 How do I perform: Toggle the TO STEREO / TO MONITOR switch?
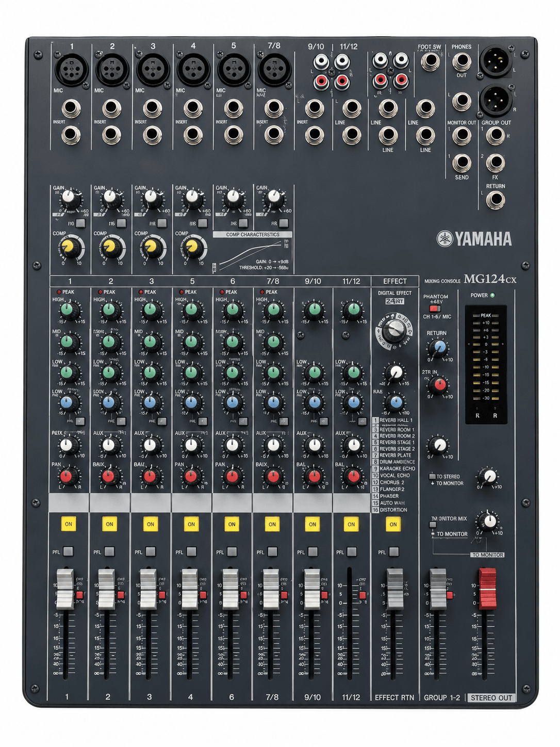pyautogui.click(x=432, y=477)
